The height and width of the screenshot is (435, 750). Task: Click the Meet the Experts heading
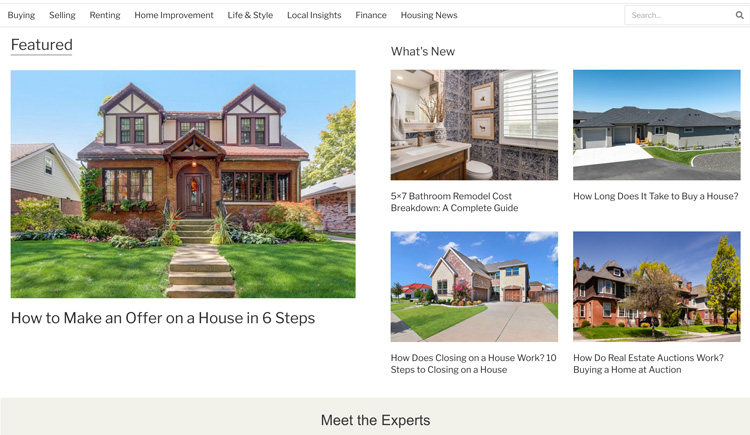(375, 420)
